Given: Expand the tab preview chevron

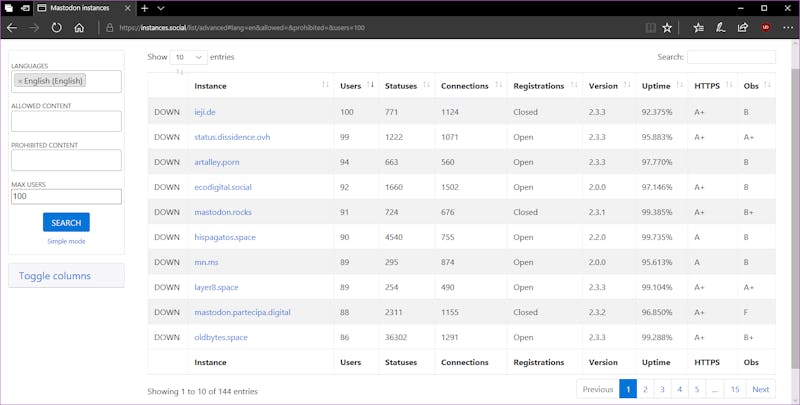Looking at the screenshot, I should click(161, 8).
